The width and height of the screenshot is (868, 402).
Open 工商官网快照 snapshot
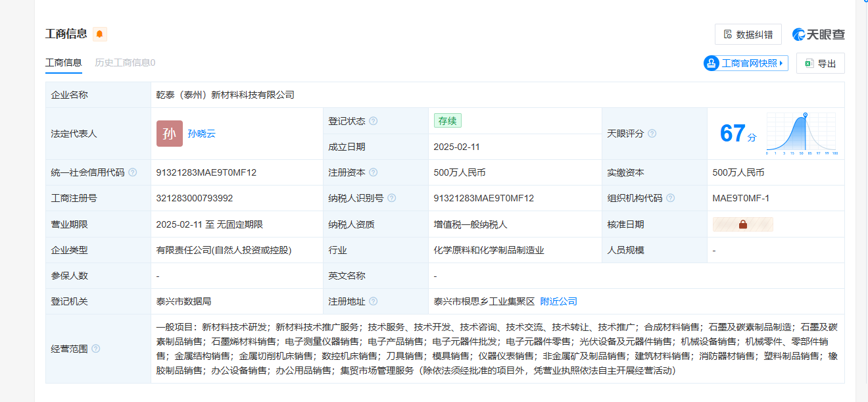click(746, 63)
